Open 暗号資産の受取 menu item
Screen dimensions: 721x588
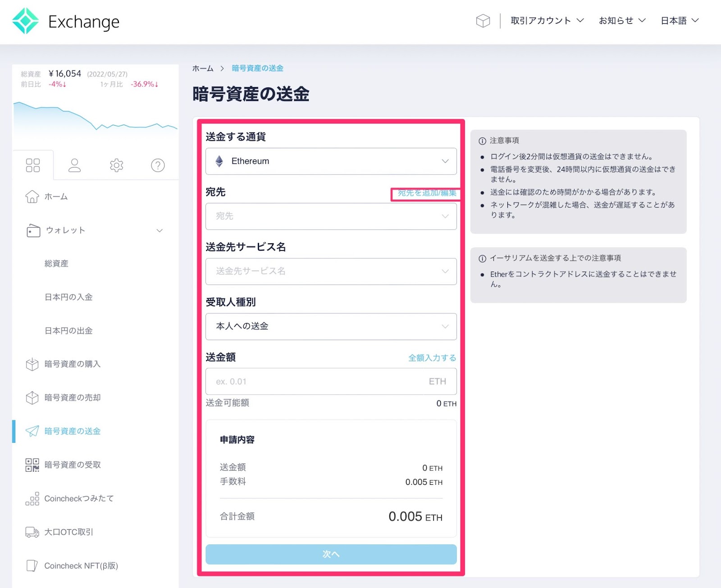pyautogui.click(x=73, y=465)
